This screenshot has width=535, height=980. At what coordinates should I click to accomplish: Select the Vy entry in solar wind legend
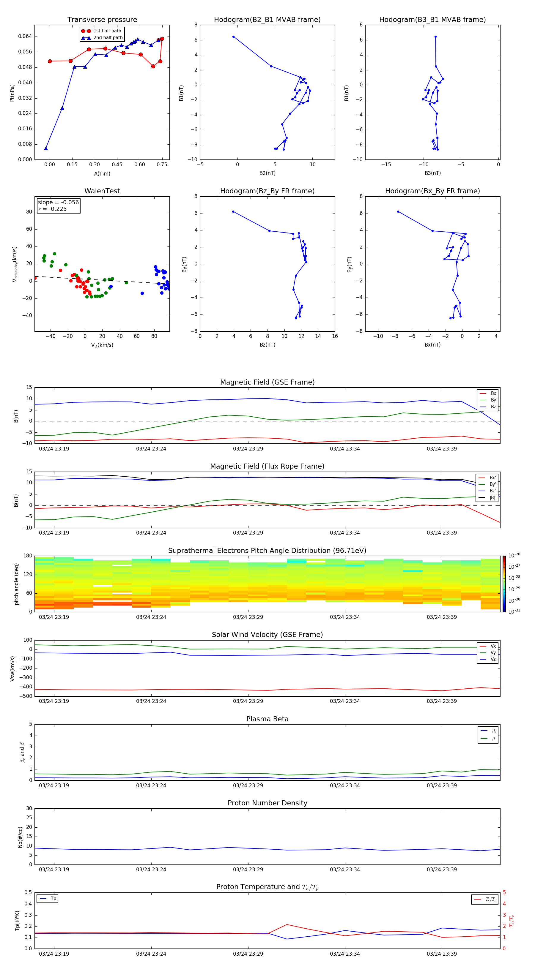click(488, 652)
